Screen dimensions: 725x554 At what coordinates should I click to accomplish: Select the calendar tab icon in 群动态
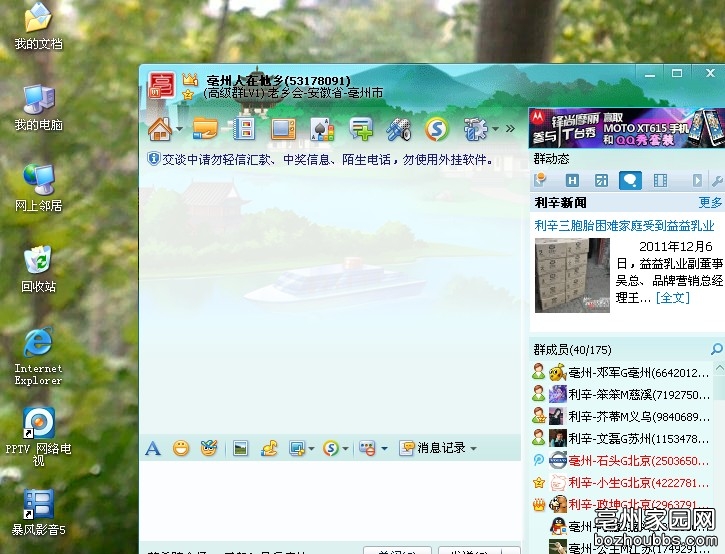[x=601, y=180]
